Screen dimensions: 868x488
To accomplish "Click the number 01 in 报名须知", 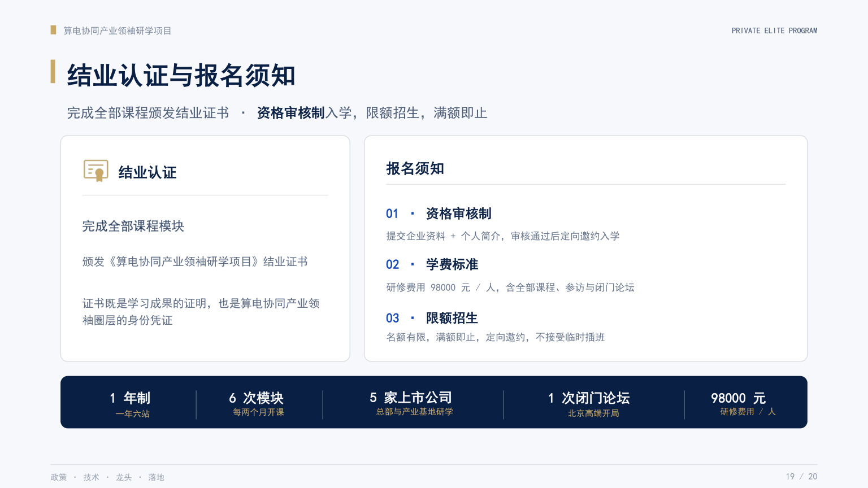I will pos(392,213).
